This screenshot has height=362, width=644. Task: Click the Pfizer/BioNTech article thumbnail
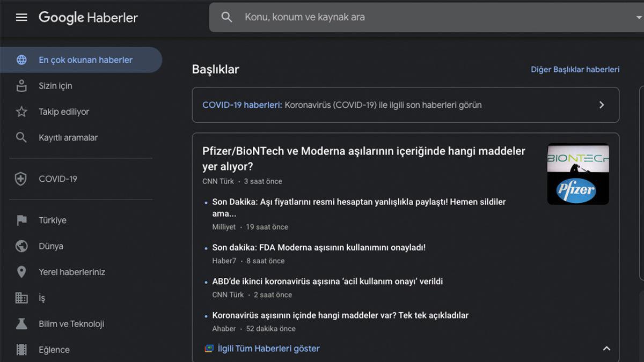pos(577,174)
